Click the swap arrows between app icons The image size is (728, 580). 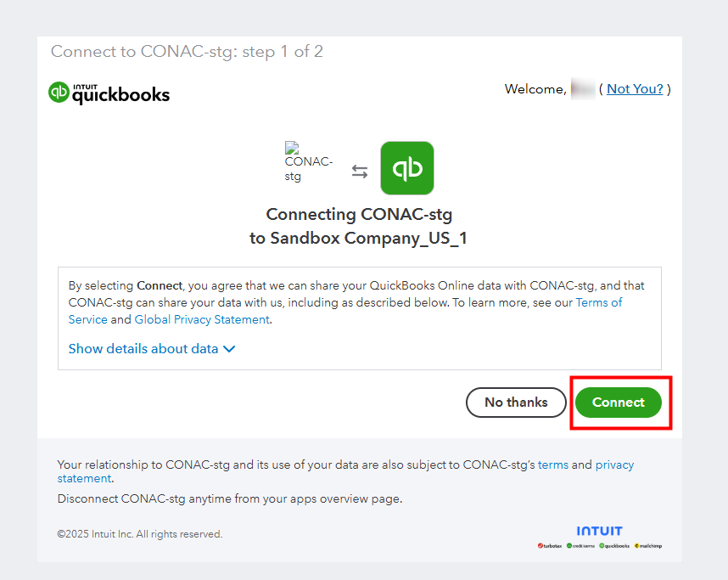click(360, 172)
